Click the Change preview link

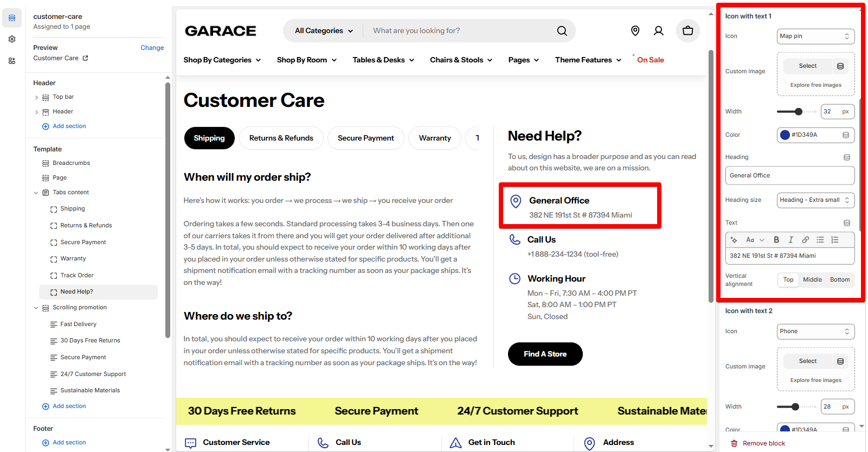point(152,48)
